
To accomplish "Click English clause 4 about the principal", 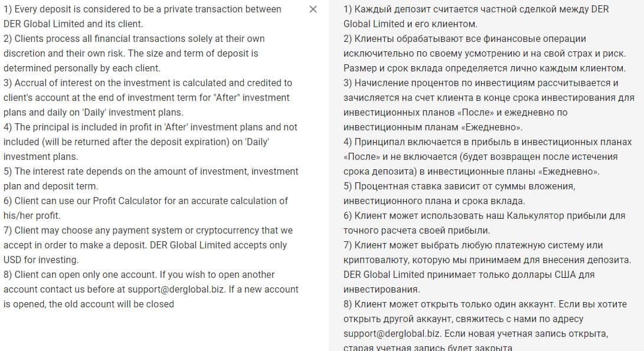I will (x=150, y=127).
